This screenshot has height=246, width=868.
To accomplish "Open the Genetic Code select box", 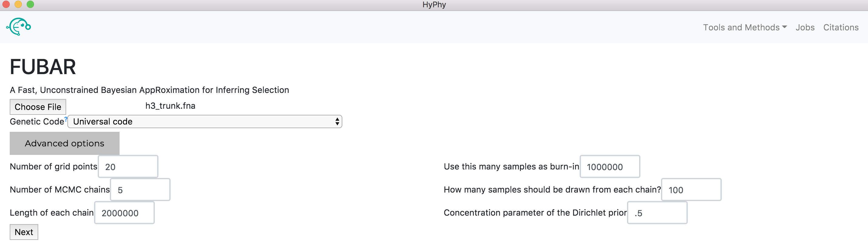I will [x=205, y=122].
